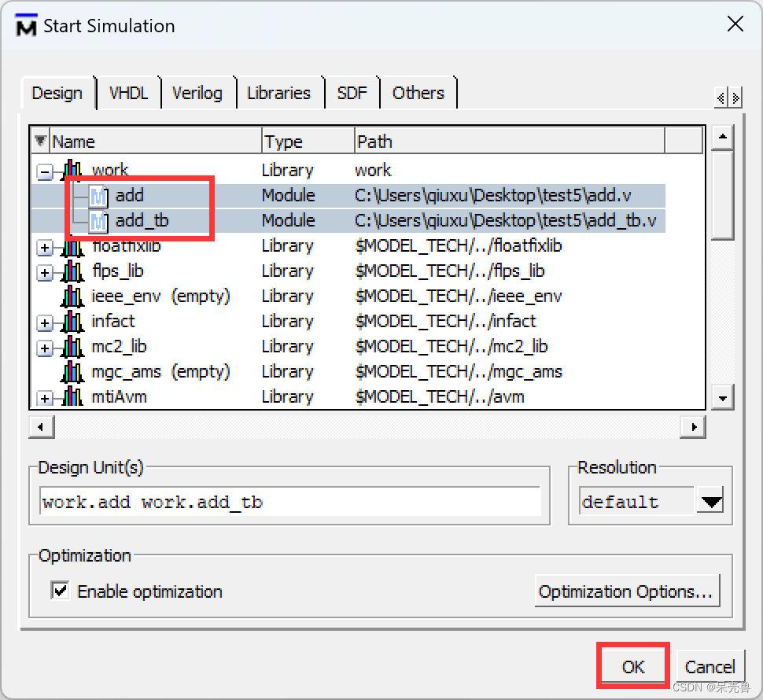
Task: Click the mgc_ams library icon
Action: click(x=72, y=371)
